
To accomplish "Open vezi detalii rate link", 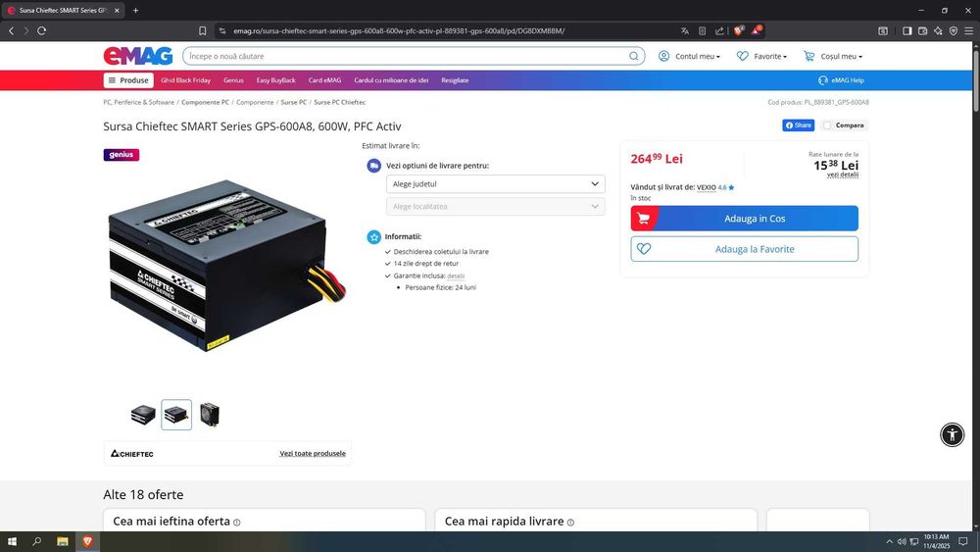I will (843, 175).
